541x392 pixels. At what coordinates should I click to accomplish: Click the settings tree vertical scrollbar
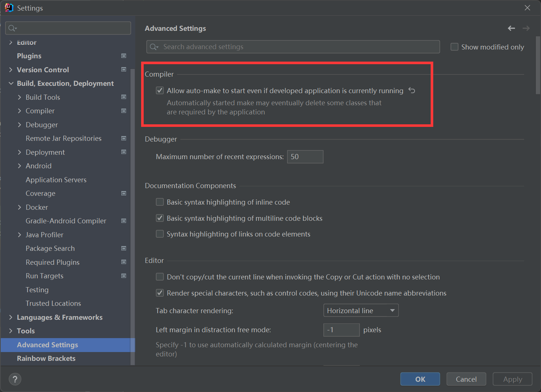click(x=133, y=216)
